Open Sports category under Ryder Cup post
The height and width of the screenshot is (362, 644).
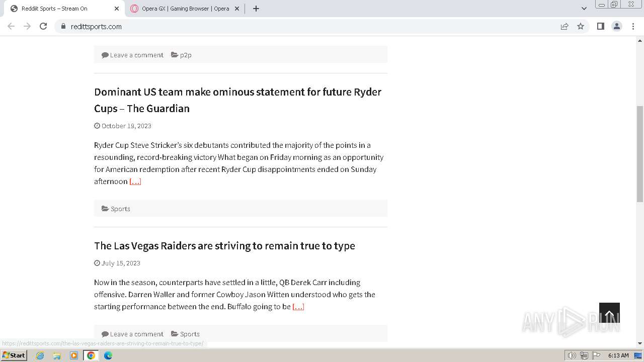click(120, 209)
